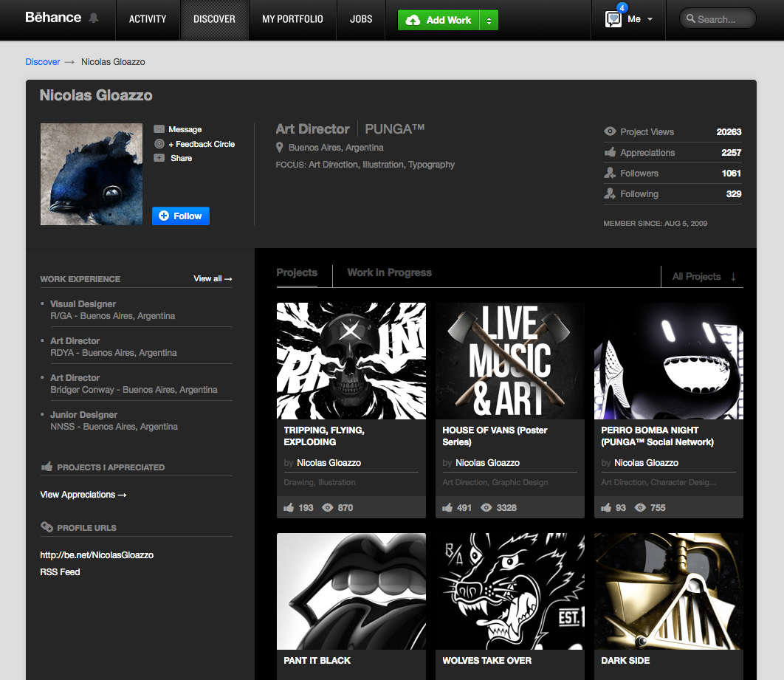The height and width of the screenshot is (680, 784).
Task: Open the notifications bell icon
Action: (x=94, y=18)
